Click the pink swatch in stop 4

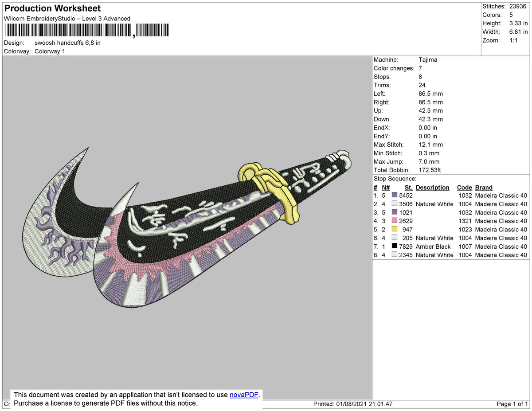point(395,221)
